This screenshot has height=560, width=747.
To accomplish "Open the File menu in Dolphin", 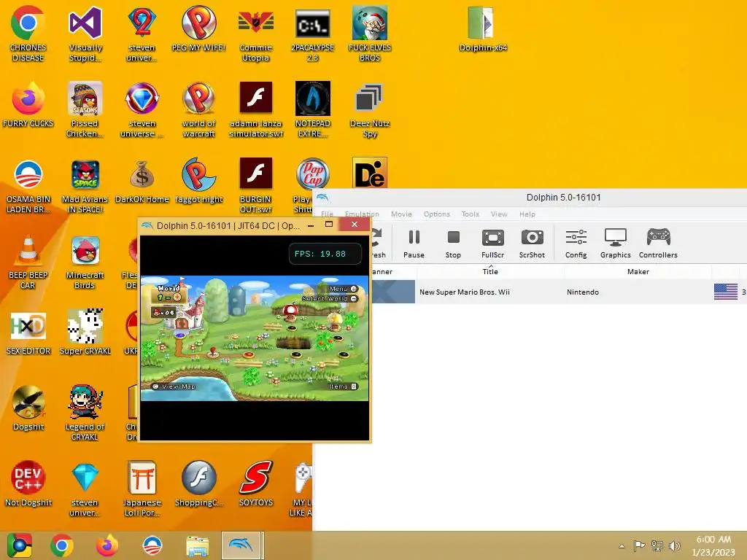I will [x=327, y=214].
